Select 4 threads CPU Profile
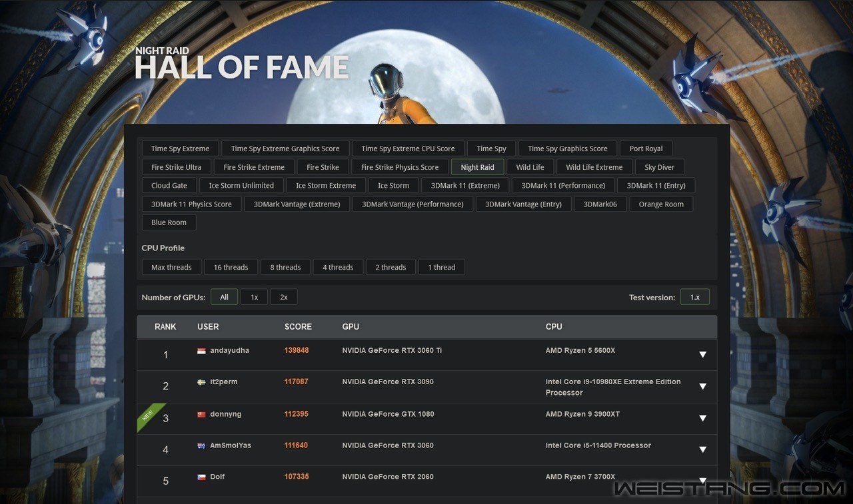853x504 pixels. click(x=338, y=267)
